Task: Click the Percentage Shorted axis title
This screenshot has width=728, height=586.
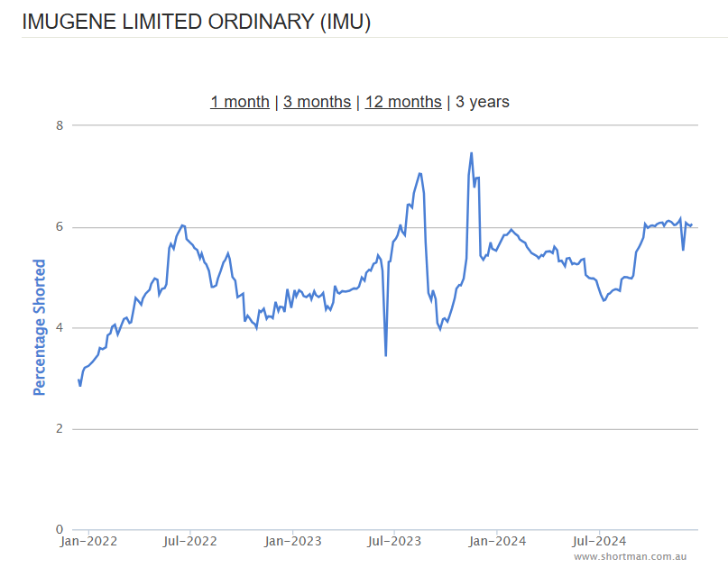Action: click(40, 327)
